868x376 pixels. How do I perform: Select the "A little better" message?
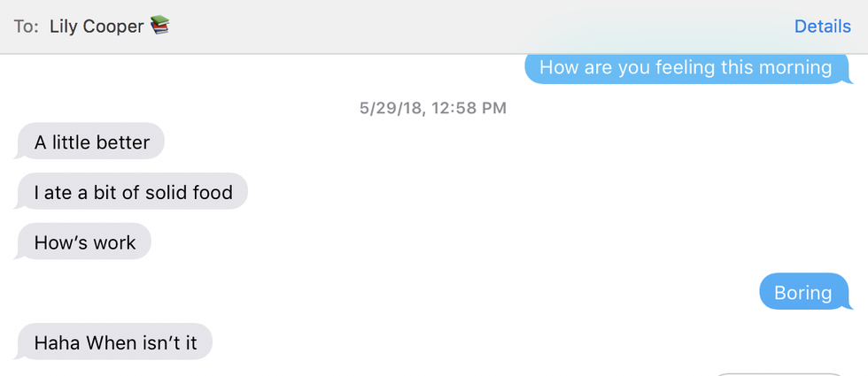(x=91, y=142)
